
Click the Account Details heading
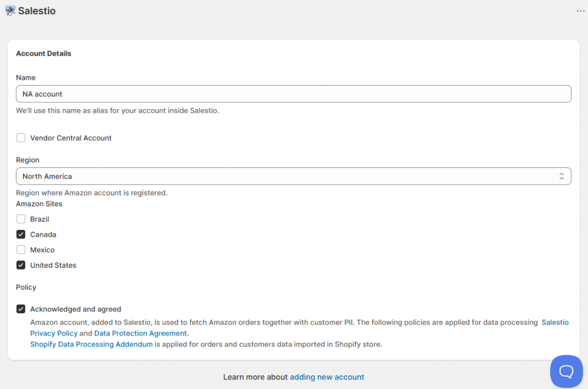[44, 53]
